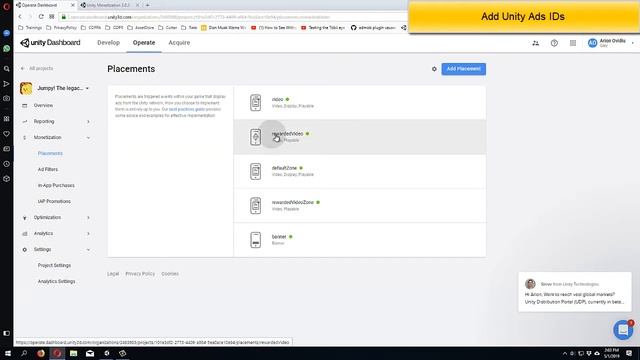Open the rewardedVideoZone placement

pyautogui.click(x=360, y=205)
